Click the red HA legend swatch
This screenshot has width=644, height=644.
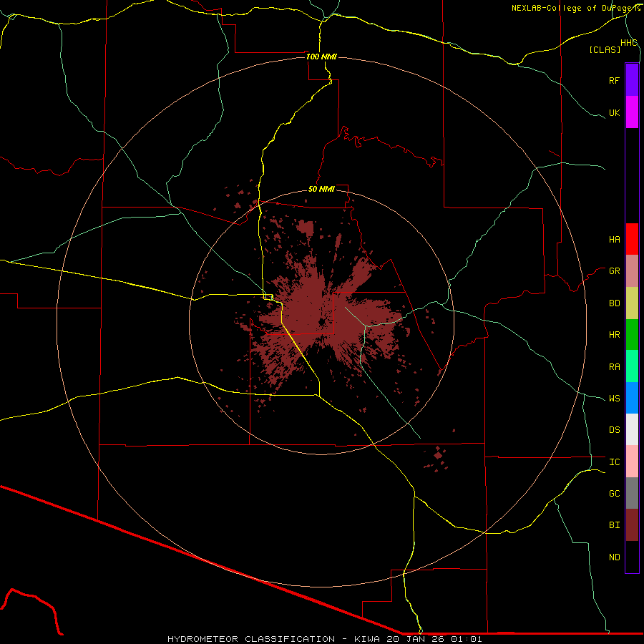click(632, 239)
